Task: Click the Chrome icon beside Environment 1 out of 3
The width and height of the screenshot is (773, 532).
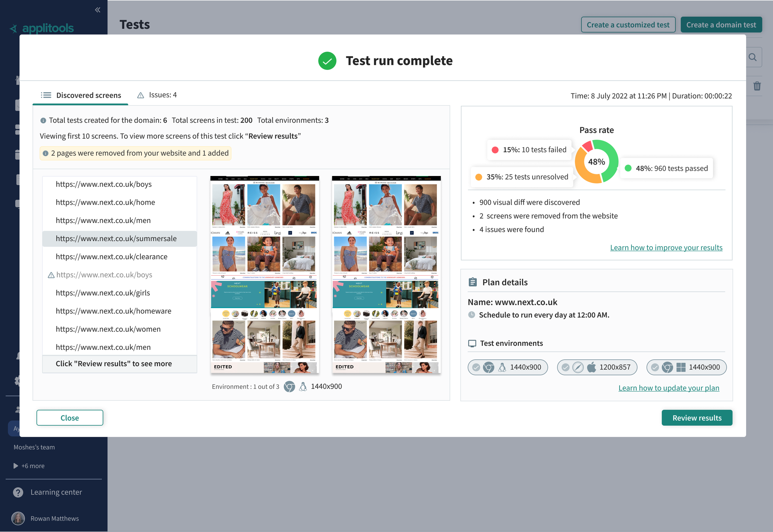Action: click(x=289, y=387)
